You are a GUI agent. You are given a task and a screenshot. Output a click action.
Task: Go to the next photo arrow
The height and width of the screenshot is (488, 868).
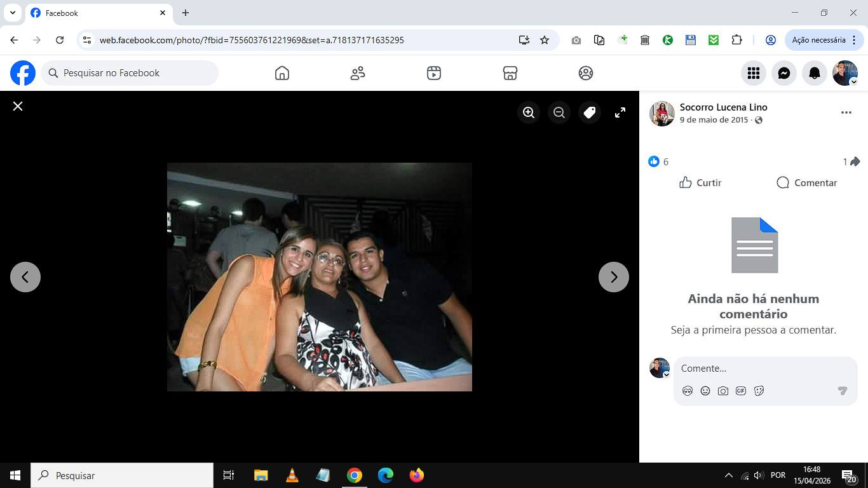point(613,277)
